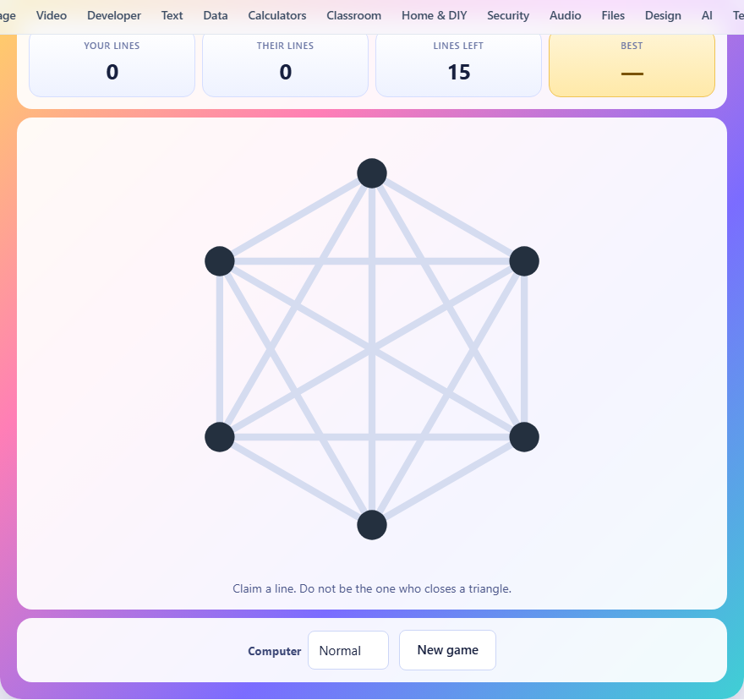This screenshot has width=744, height=700.
Task: Open the Computer difficulty dropdown showing Normal
Action: 348,650
